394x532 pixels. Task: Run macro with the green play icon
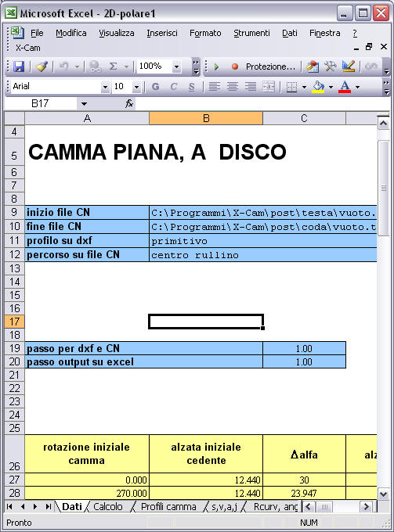point(216,66)
